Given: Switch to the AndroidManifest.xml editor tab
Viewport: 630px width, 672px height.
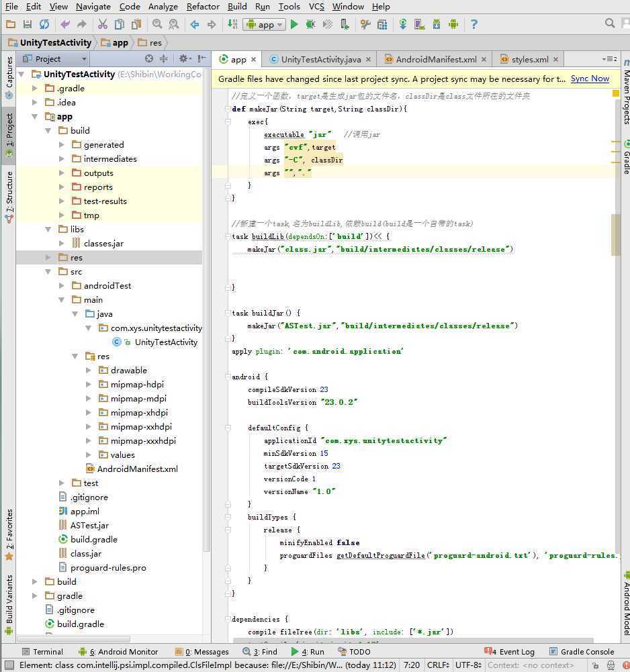Looking at the screenshot, I should click(435, 59).
